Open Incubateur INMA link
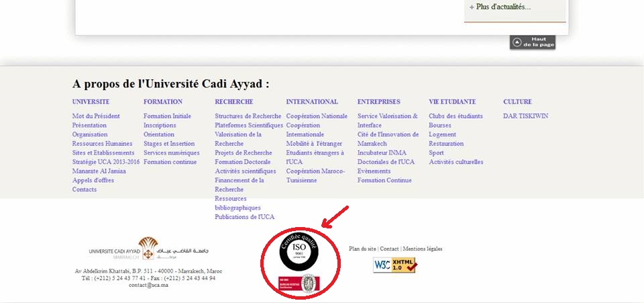644x303 pixels. tap(382, 153)
